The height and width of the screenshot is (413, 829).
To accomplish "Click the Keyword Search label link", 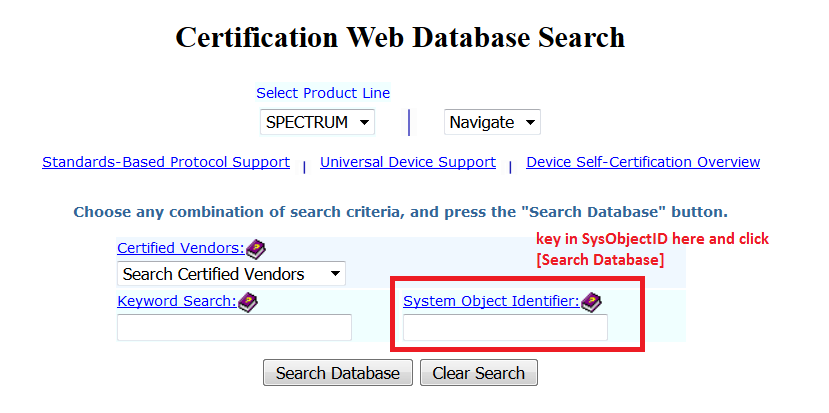I will (x=176, y=301).
